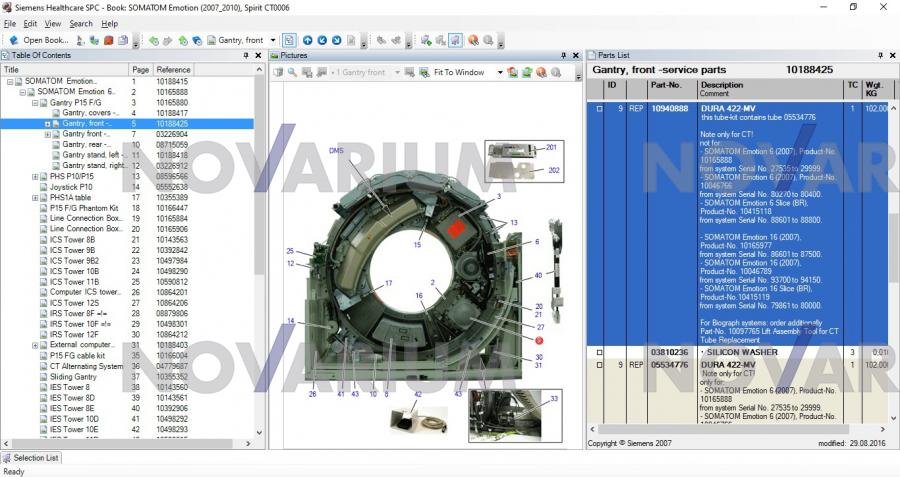Open the View menu
The height and width of the screenshot is (477, 900).
click(53, 23)
